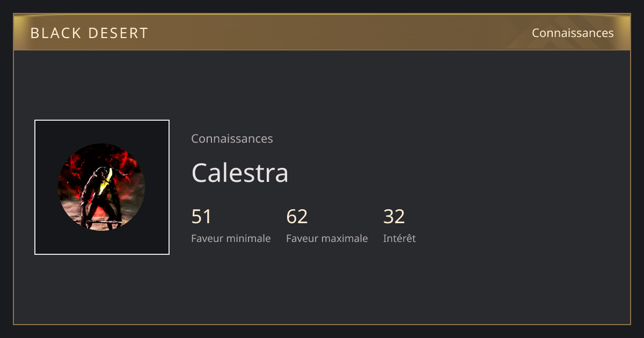Click the Intérêt label
Viewport: 644px width, 338px height.
pos(399,238)
